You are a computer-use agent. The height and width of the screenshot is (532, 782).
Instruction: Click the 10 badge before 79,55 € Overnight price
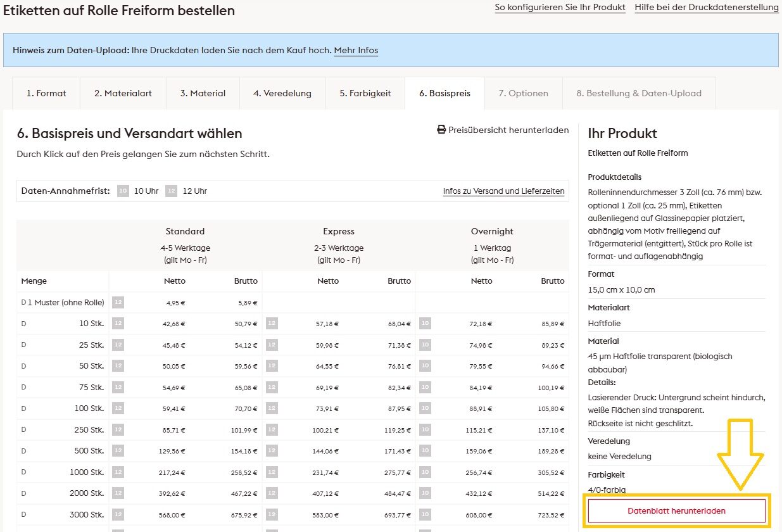point(426,366)
